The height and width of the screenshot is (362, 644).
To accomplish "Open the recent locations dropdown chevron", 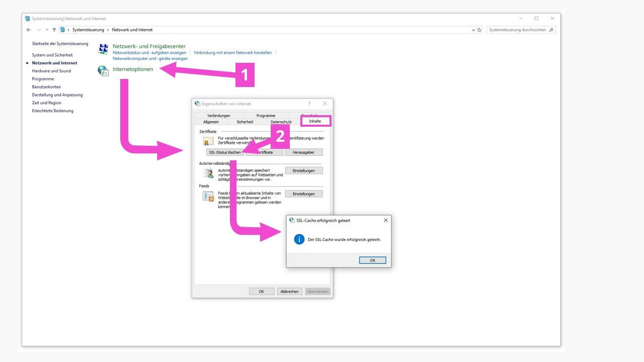I will pyautogui.click(x=47, y=30).
